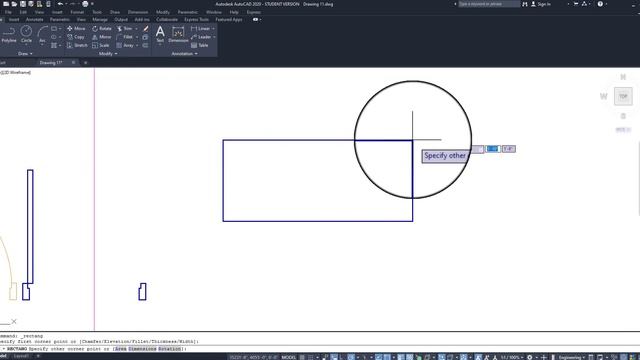This screenshot has width=640, height=360.
Task: Open the Engineering units dropdown
Action: 572,357
